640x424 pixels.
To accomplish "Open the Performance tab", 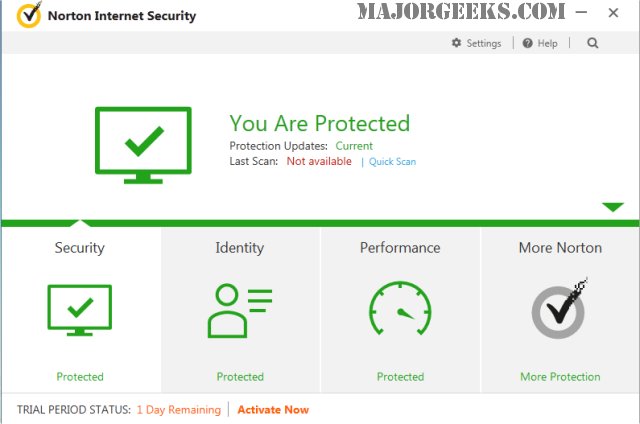I will coord(400,248).
